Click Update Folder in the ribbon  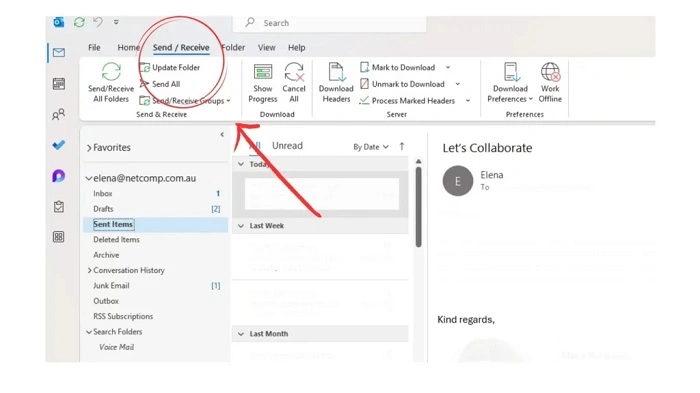pos(170,67)
